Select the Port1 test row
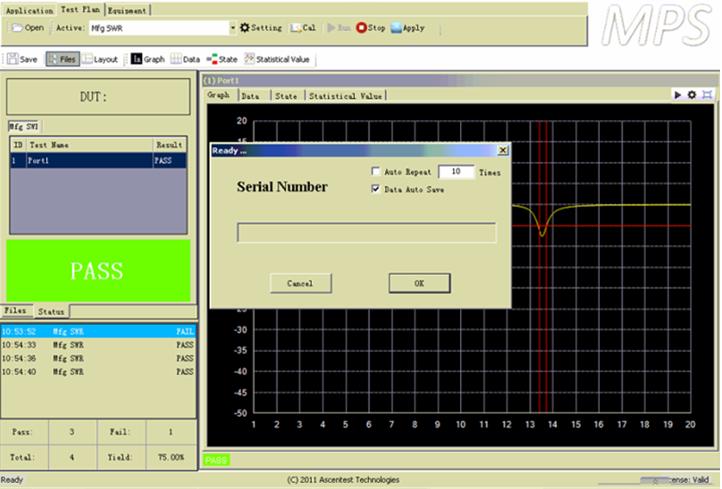 98,160
